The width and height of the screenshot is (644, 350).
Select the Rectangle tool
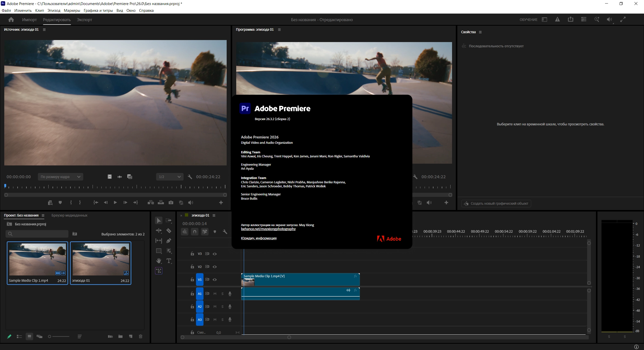[x=159, y=251]
